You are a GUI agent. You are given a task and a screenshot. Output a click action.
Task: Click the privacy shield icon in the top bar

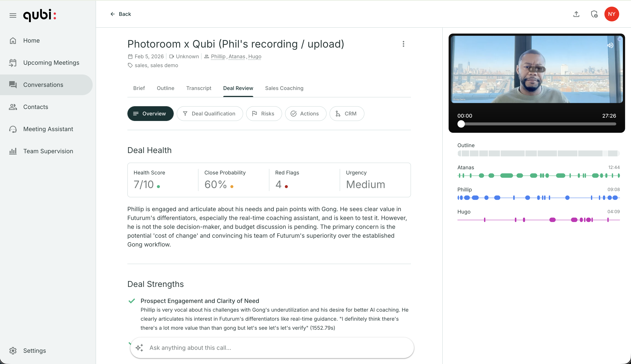tap(594, 14)
